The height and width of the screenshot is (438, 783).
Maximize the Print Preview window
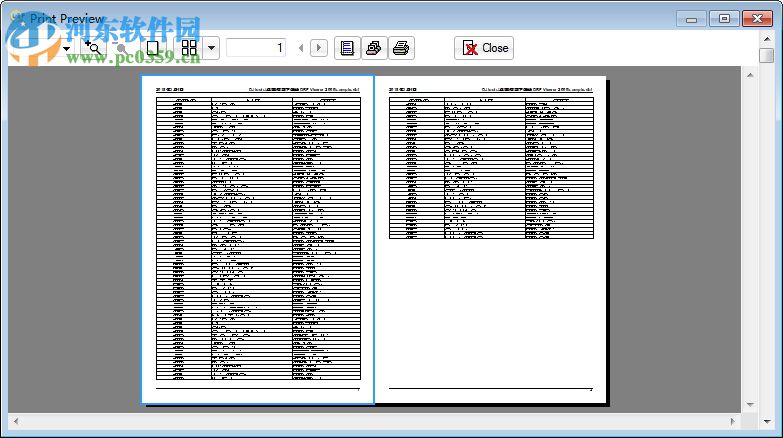point(724,18)
